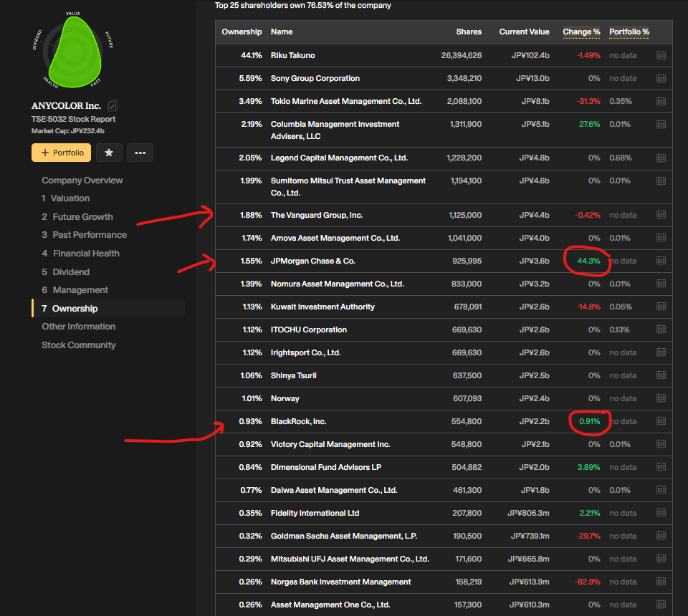Go to the Dividend section

(65, 272)
